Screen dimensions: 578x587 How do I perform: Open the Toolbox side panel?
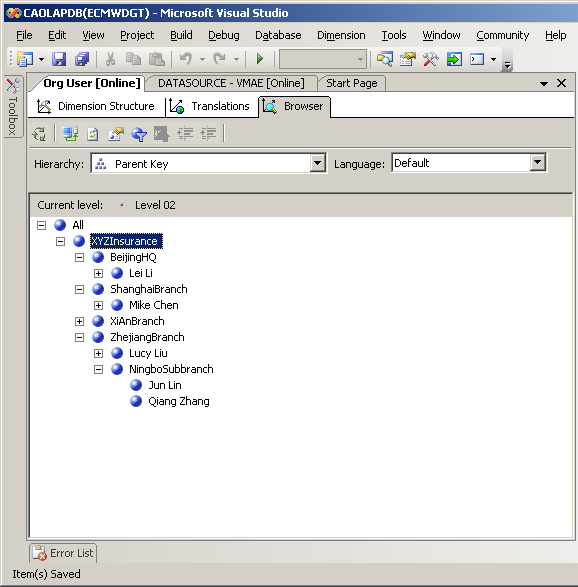click(13, 106)
